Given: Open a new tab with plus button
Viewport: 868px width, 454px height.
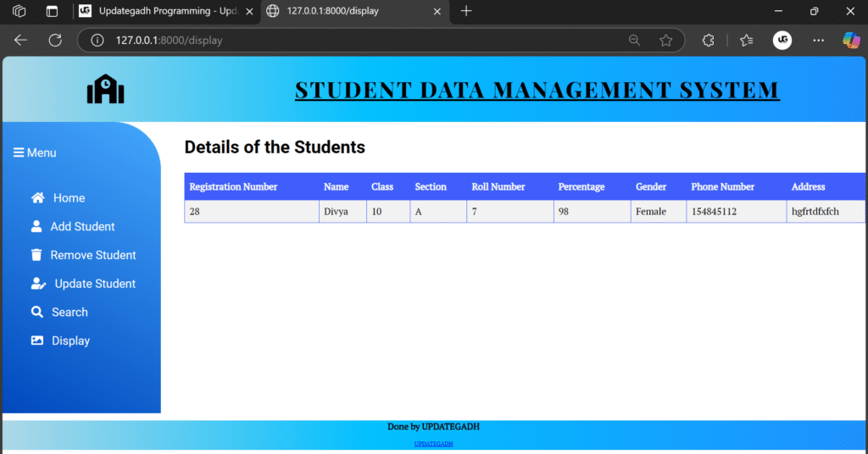Looking at the screenshot, I should [466, 11].
